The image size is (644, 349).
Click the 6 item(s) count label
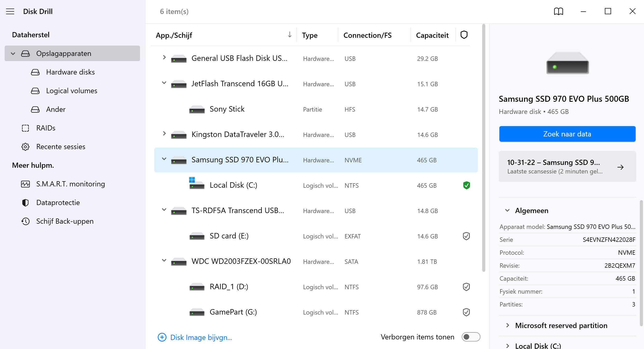(174, 11)
